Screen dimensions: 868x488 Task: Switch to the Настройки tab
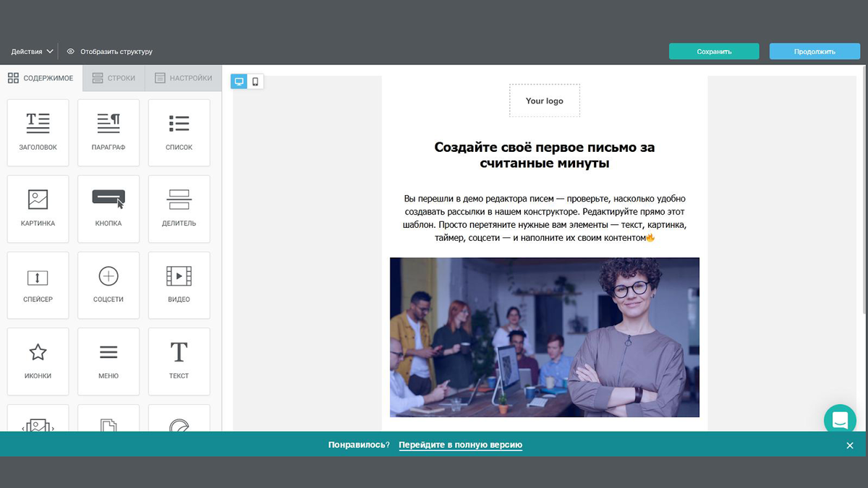coord(183,78)
